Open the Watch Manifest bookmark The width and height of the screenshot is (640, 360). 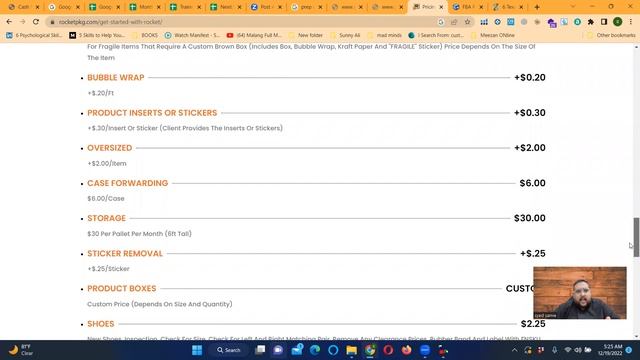[192, 36]
